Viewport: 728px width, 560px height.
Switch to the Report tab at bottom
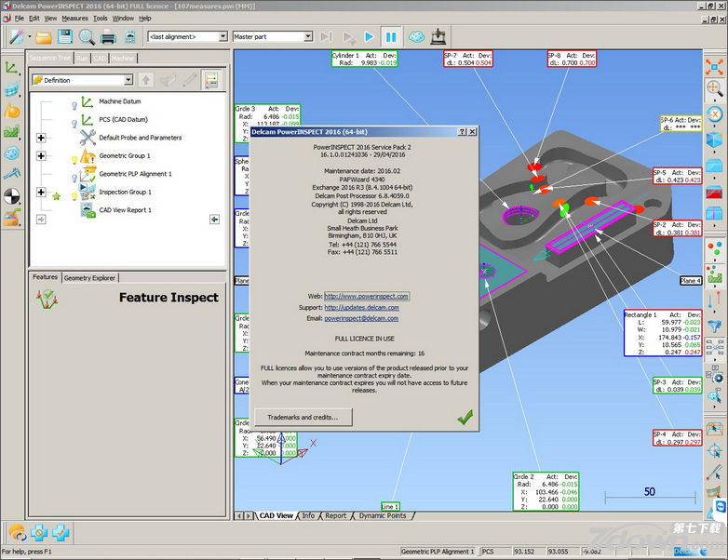335,515
